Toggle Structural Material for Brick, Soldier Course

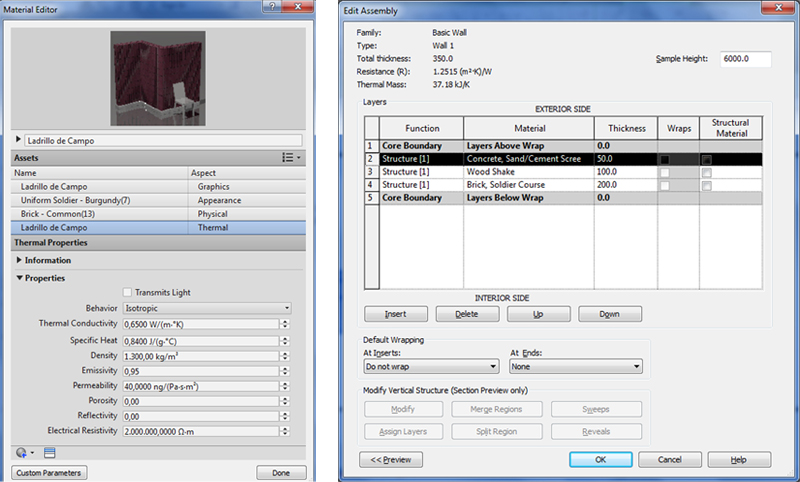(707, 186)
